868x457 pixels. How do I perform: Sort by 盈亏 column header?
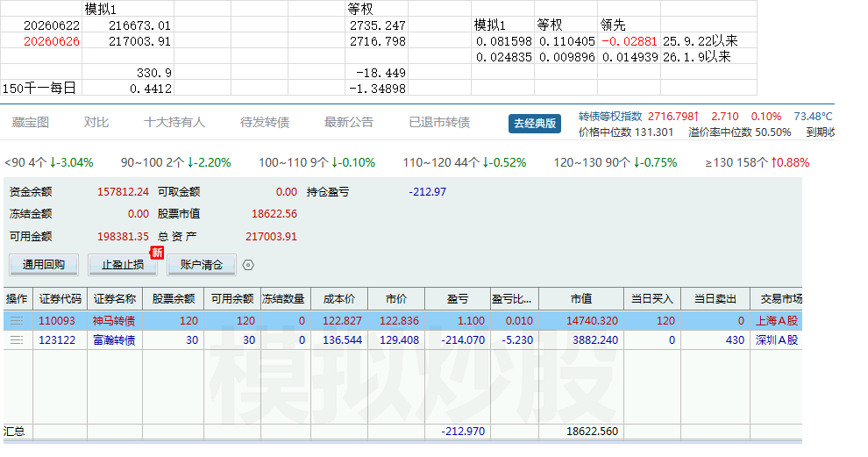pyautogui.click(x=458, y=299)
